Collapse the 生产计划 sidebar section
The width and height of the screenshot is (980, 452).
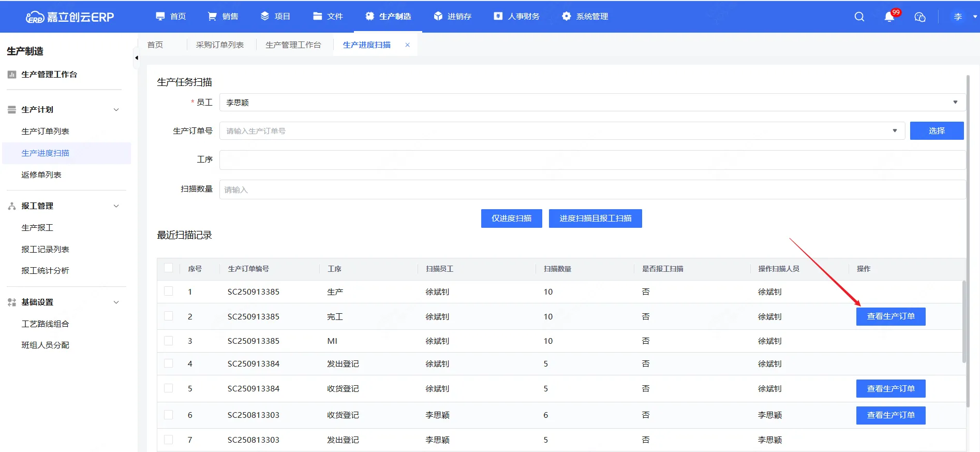tap(116, 110)
